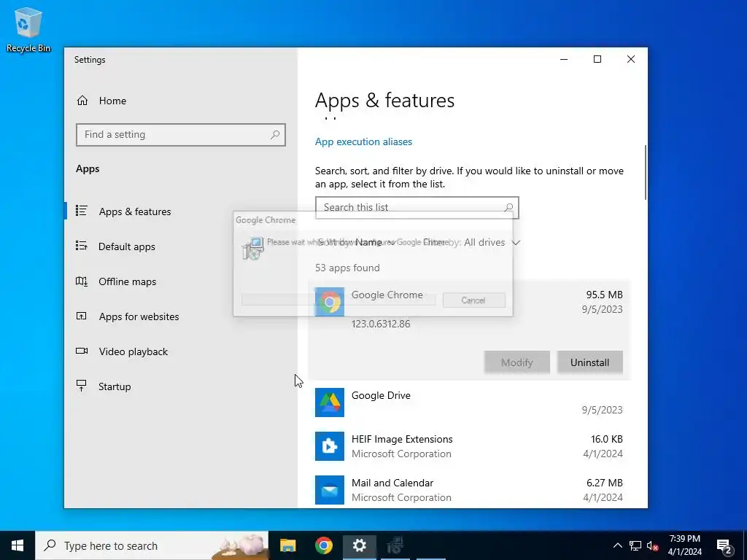Image resolution: width=747 pixels, height=560 pixels.
Task: Maximize the Settings window
Action: pos(597,59)
